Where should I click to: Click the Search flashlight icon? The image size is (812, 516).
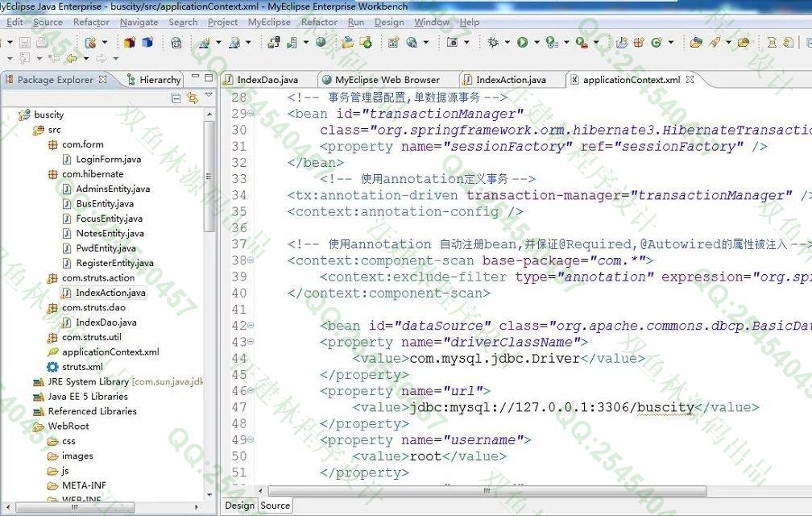click(x=715, y=42)
